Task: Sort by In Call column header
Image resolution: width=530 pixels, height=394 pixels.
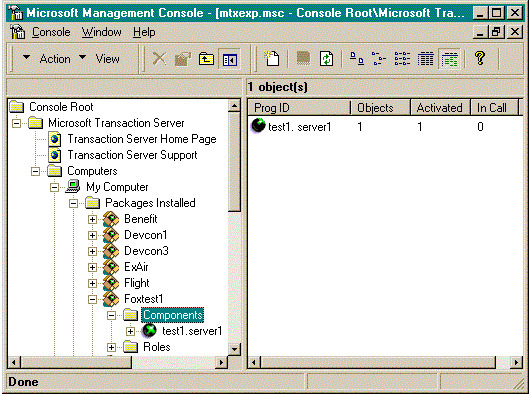Action: pos(494,108)
